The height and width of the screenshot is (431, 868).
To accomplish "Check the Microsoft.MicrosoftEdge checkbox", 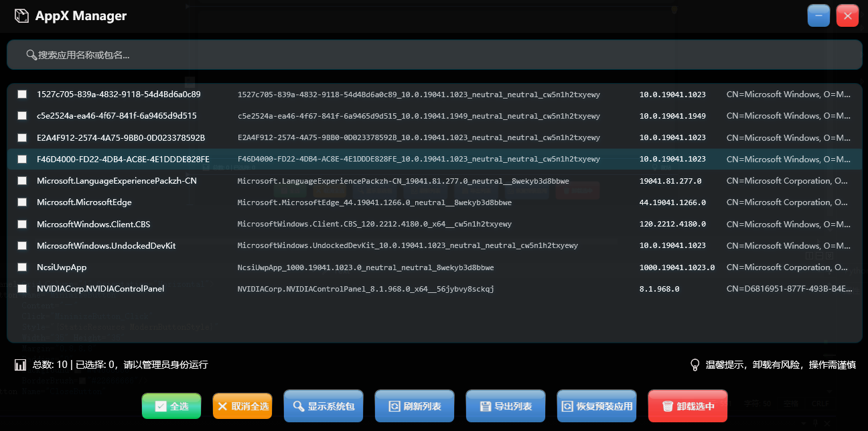I will coord(22,202).
